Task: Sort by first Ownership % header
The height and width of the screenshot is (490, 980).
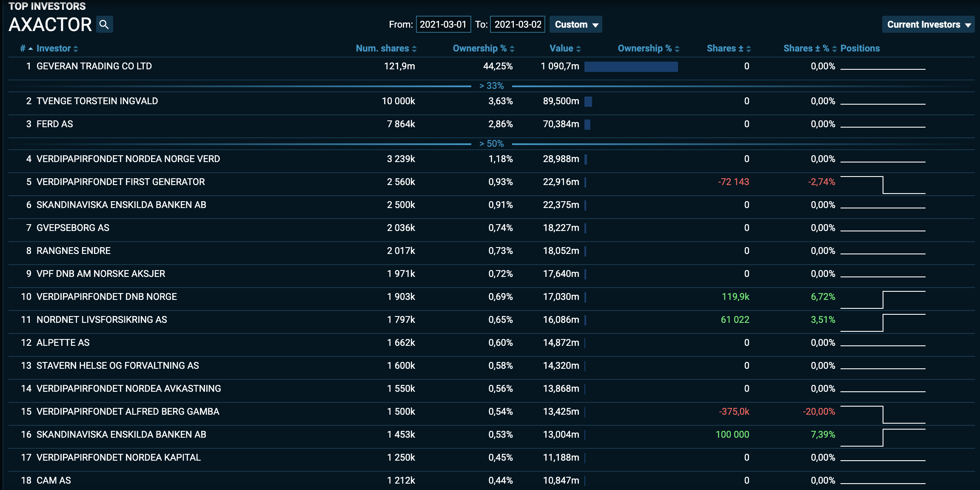Action: pyautogui.click(x=480, y=48)
